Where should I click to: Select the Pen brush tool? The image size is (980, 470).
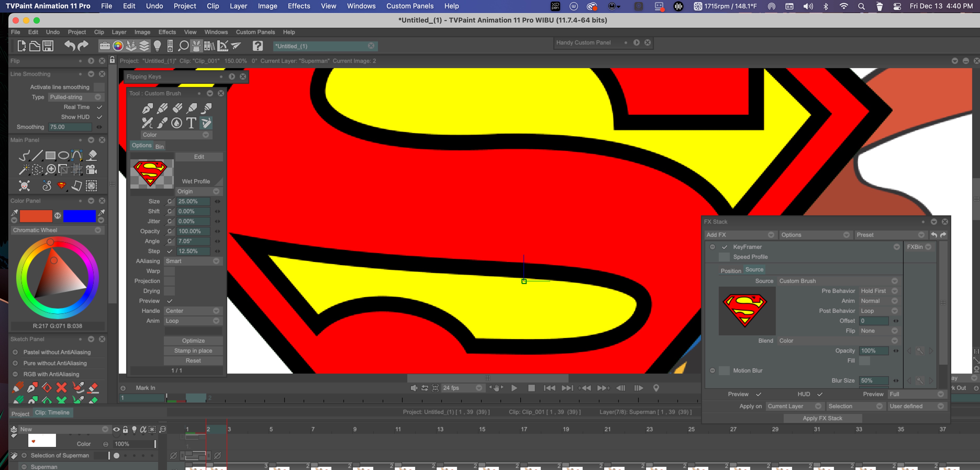(147, 108)
